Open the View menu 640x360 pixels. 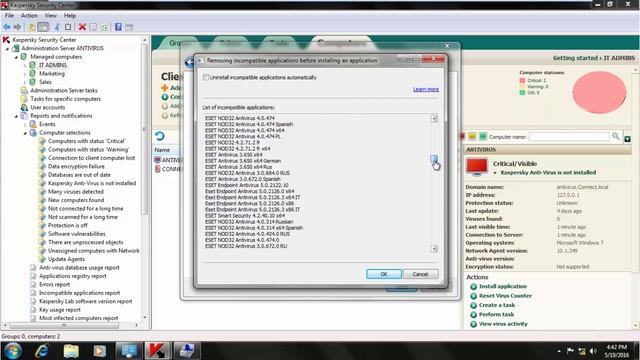51,16
